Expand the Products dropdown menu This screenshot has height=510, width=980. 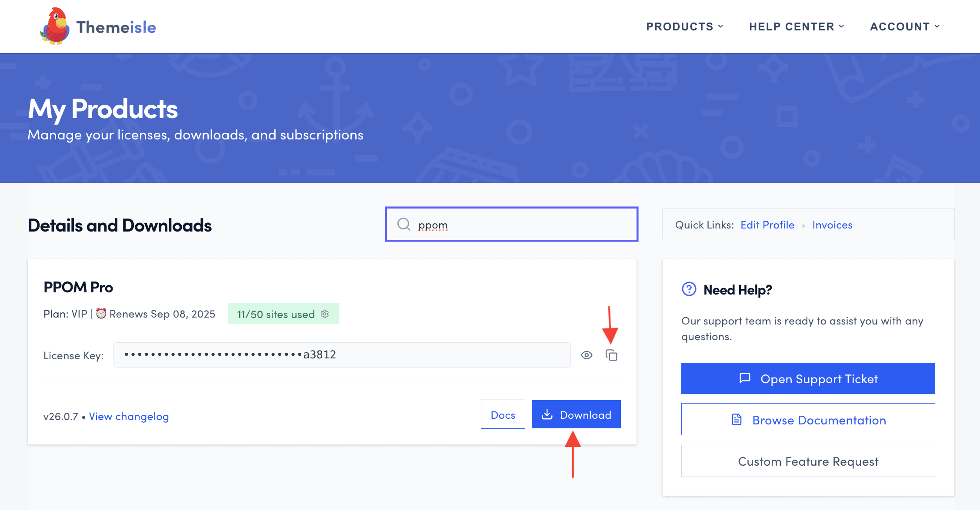click(x=684, y=26)
